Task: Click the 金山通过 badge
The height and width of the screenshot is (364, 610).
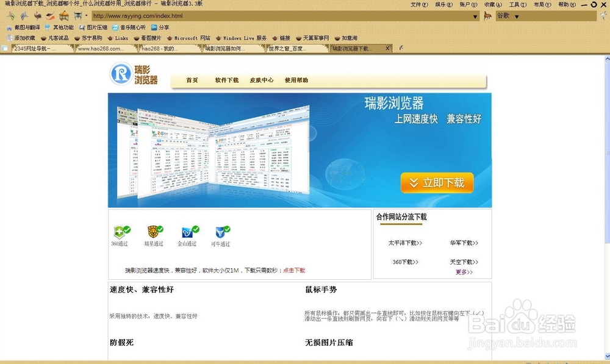Action: point(187,236)
